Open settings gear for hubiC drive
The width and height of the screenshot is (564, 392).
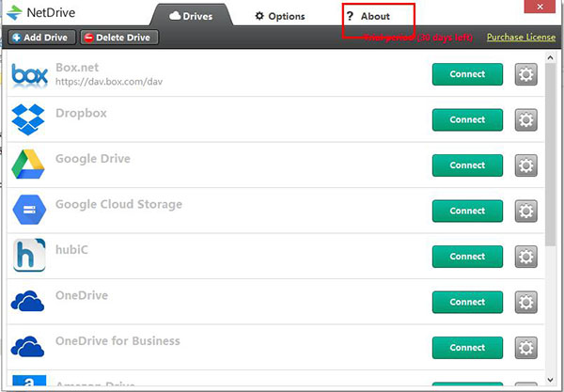[525, 257]
